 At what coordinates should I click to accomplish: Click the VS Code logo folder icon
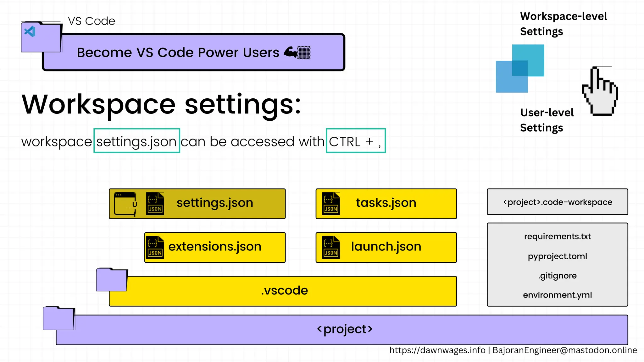(42, 37)
